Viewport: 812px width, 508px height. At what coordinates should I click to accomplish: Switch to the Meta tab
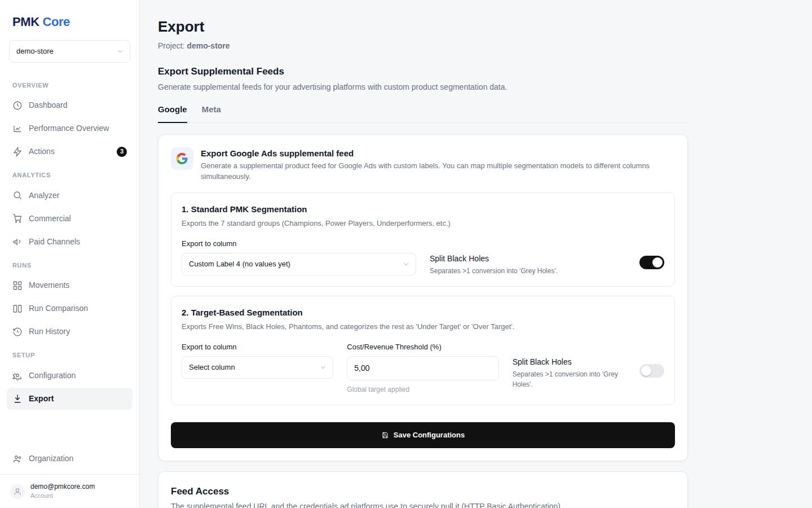(211, 110)
